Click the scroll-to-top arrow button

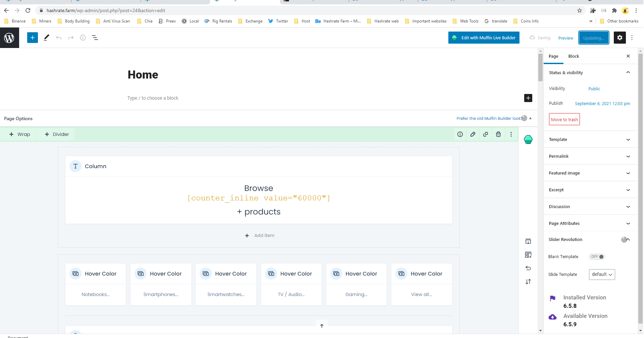tap(322, 326)
